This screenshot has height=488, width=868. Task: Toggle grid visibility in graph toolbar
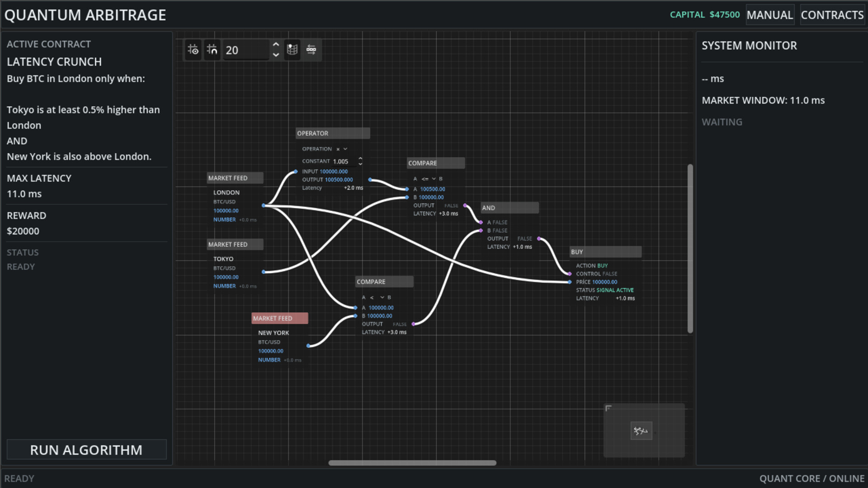pyautogui.click(x=193, y=50)
